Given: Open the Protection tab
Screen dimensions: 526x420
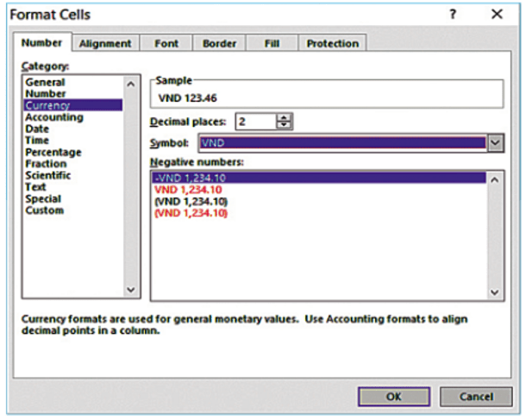Looking at the screenshot, I should pyautogui.click(x=332, y=43).
